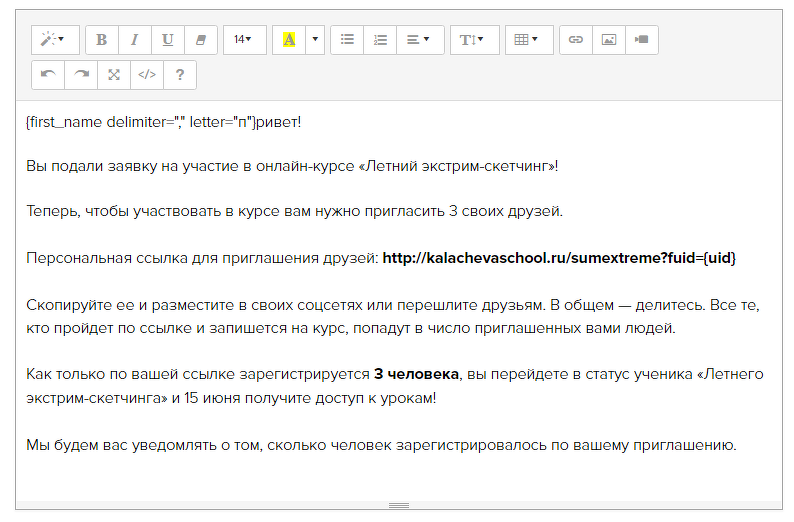
Task: Insert an ordered numbered list
Action: click(x=380, y=40)
